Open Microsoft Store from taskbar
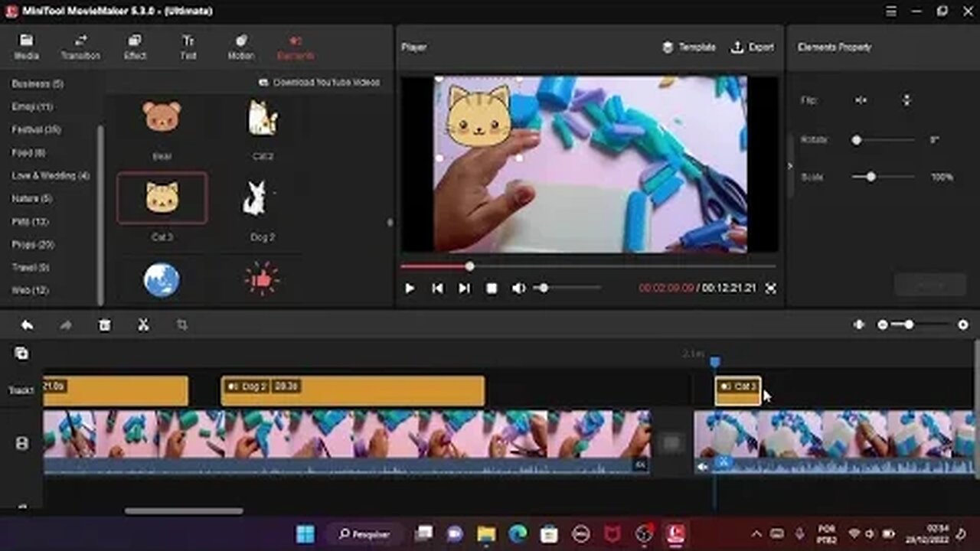 [x=549, y=533]
